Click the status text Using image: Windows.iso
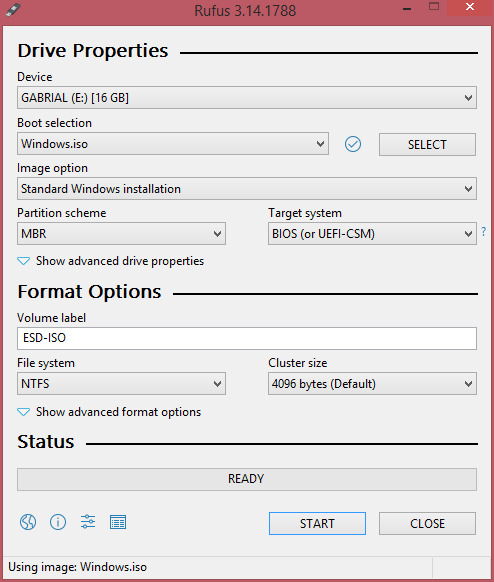Viewport: 494px width, 582px height. pos(78,567)
